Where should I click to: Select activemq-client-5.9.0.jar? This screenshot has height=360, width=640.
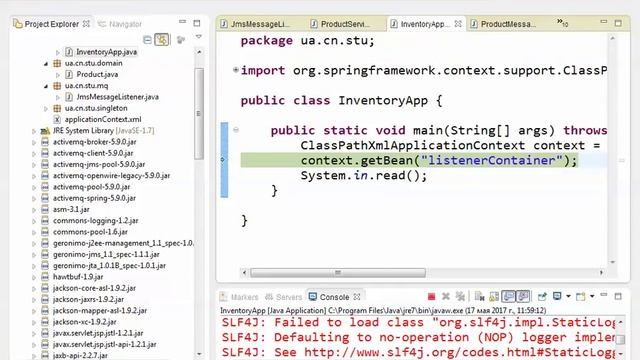point(93,153)
